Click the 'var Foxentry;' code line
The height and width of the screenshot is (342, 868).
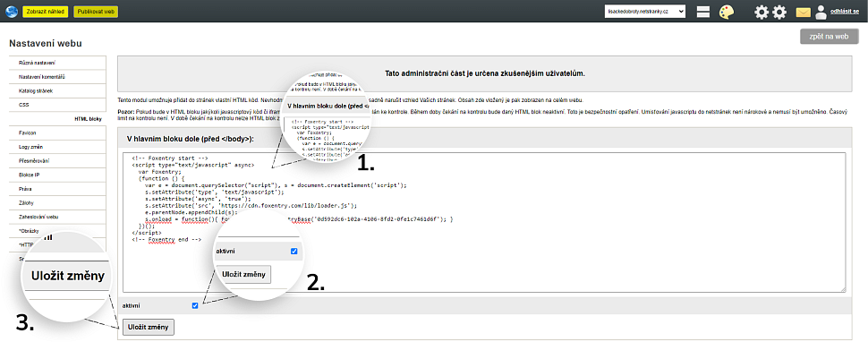point(160,172)
